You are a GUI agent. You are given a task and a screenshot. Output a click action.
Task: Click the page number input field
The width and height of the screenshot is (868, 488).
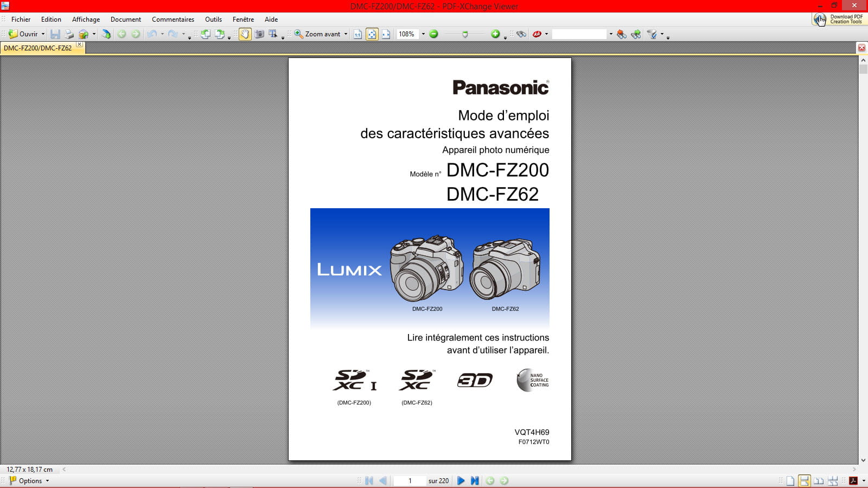coord(410,480)
